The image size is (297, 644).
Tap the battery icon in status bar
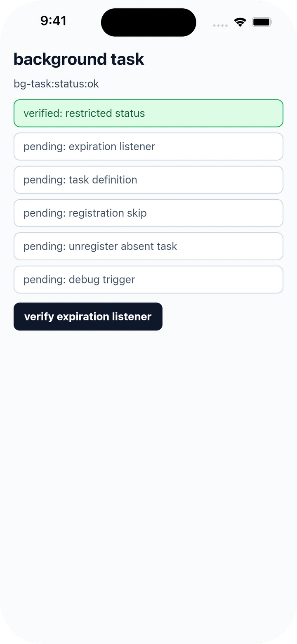point(262,22)
